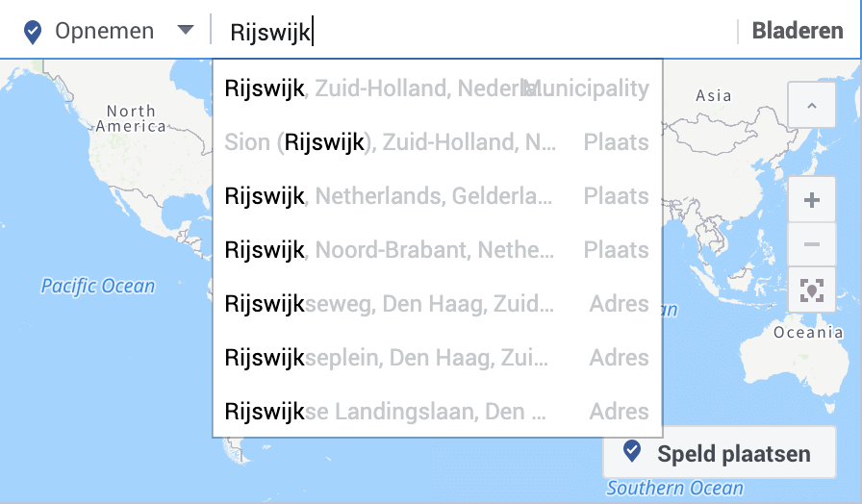Choose the Sion (Rijswijk) Plaats suggestion

pos(437,142)
